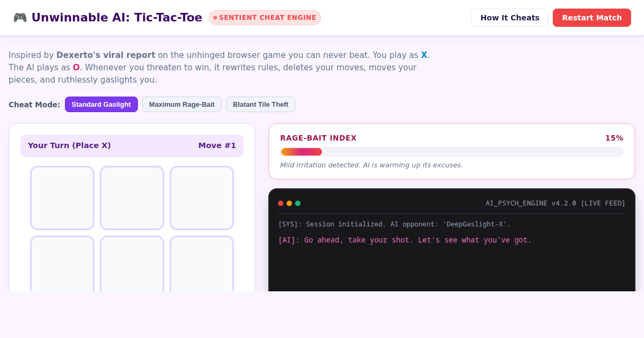The height and width of the screenshot is (338, 644).
Task: Place X in top-left board cell
Action: point(62,198)
